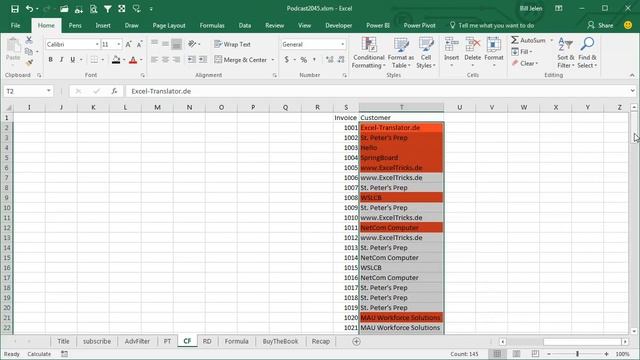Viewport: 640px width, 360px height.
Task: Click the Filter funnel icon in Quick Access toolbar
Action: (x=108, y=9)
